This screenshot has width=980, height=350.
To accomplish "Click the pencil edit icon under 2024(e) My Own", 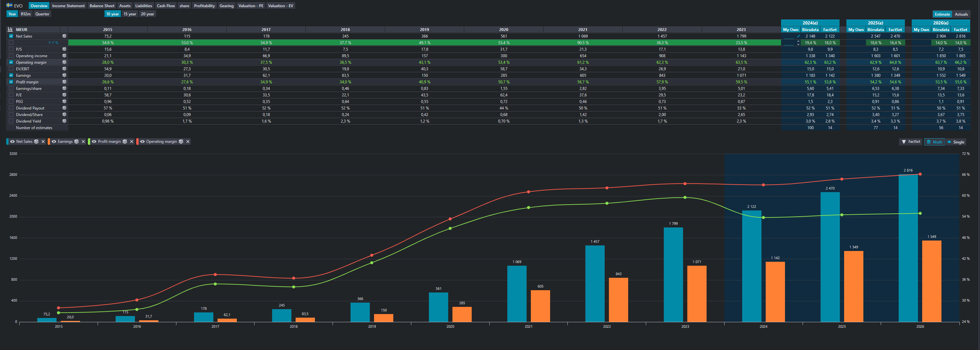I will (798, 36).
